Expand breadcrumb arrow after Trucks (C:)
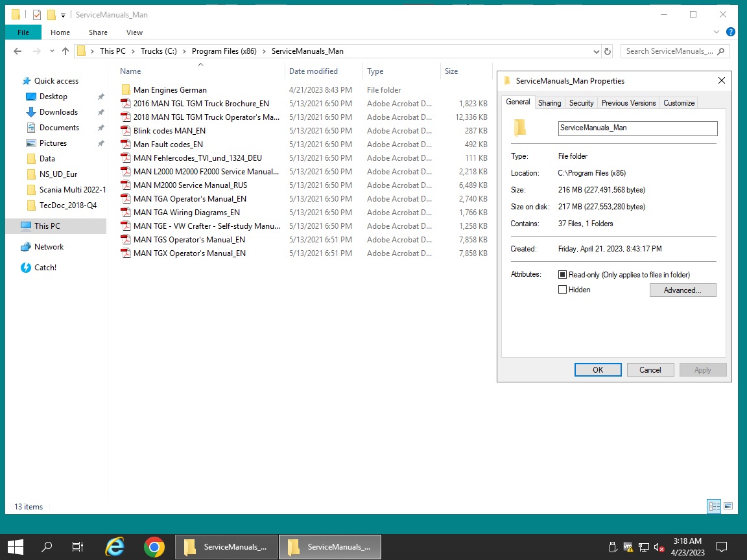 click(184, 51)
